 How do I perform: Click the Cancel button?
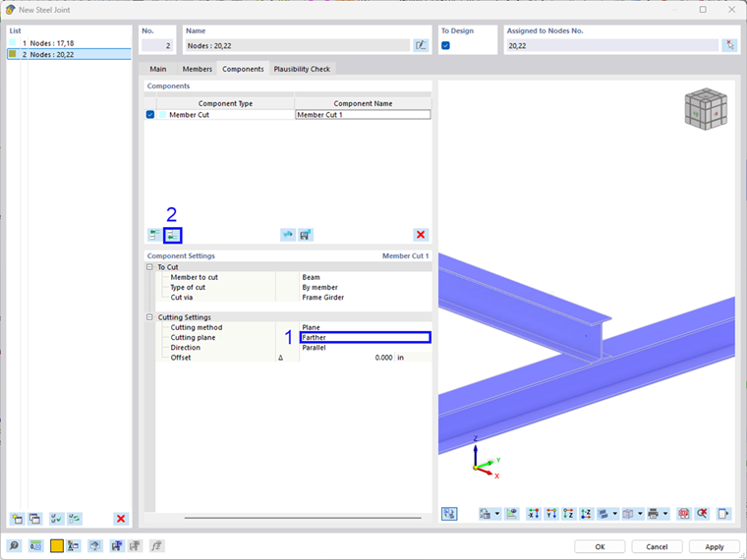point(657,546)
